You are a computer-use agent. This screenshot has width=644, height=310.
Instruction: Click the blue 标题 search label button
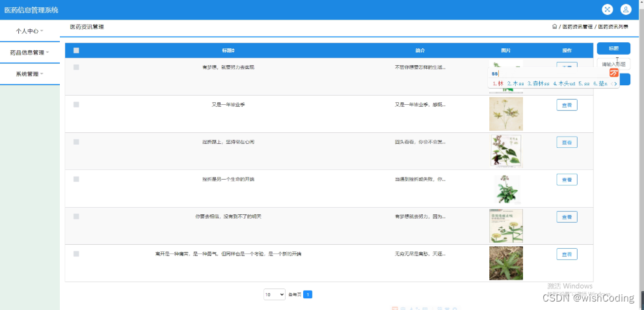[613, 48]
